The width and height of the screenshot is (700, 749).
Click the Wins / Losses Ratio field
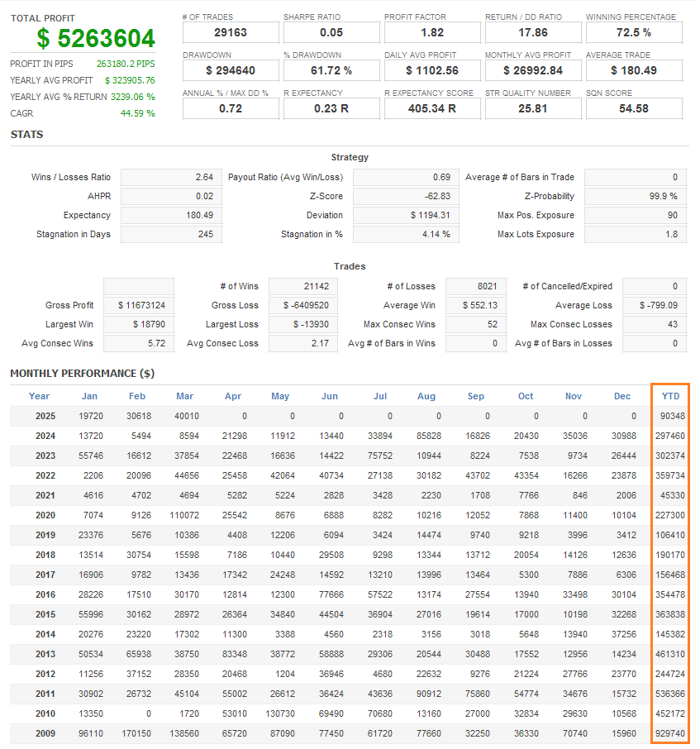(170, 177)
